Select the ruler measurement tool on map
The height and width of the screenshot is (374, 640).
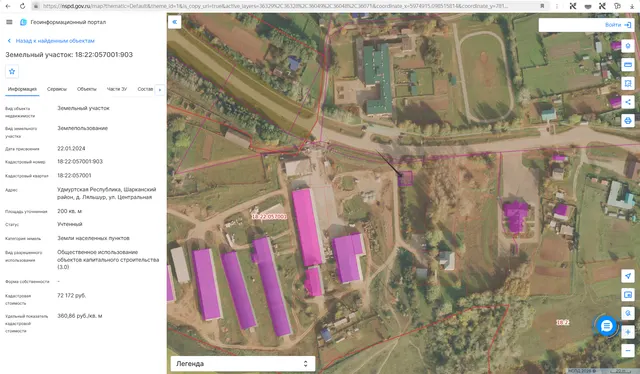point(628,65)
